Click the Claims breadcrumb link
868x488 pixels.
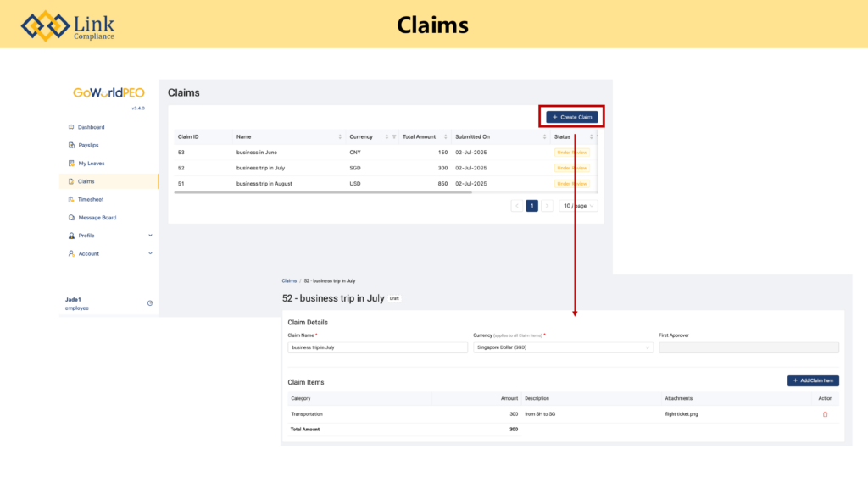pyautogui.click(x=289, y=280)
